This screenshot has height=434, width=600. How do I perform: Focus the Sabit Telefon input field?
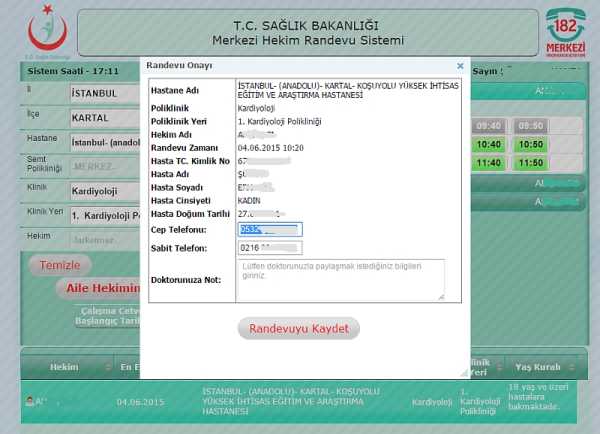(x=270, y=248)
